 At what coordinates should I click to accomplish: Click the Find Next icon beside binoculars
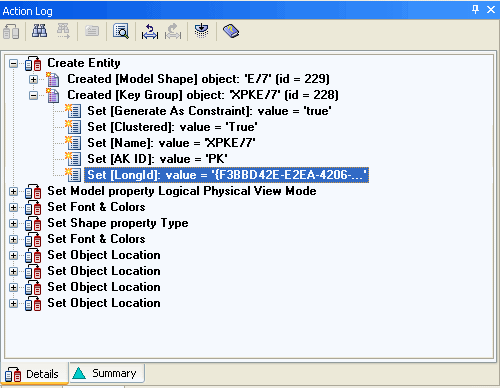pyautogui.click(x=63, y=31)
